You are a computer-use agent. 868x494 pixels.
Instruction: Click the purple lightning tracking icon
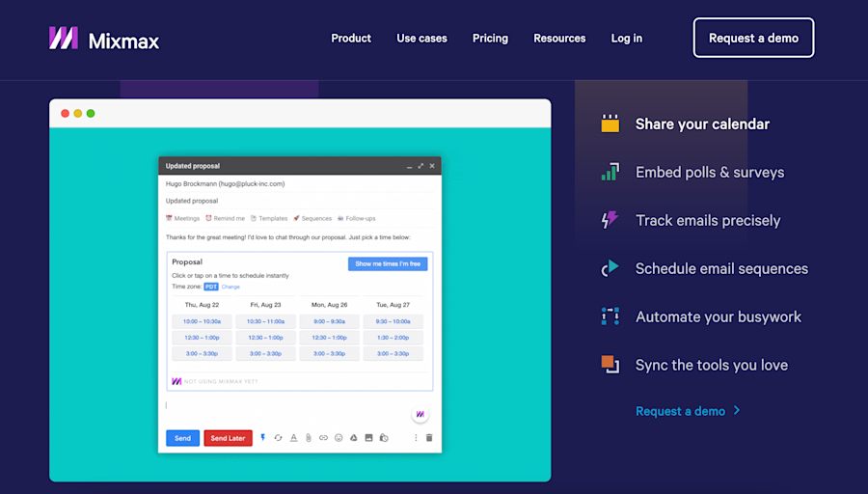coord(610,220)
